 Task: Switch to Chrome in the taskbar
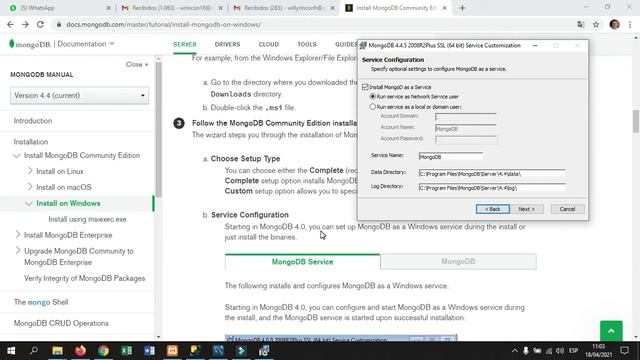pos(103,351)
